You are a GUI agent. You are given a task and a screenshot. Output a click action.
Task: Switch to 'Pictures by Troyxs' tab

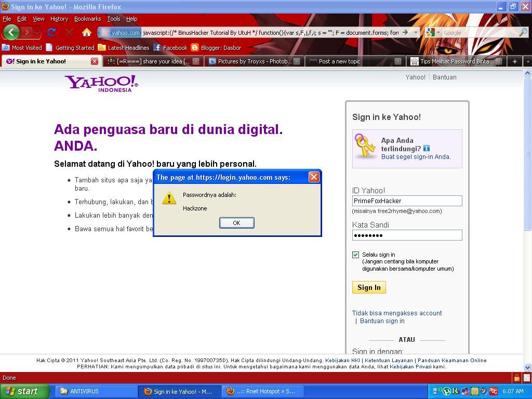(x=255, y=61)
